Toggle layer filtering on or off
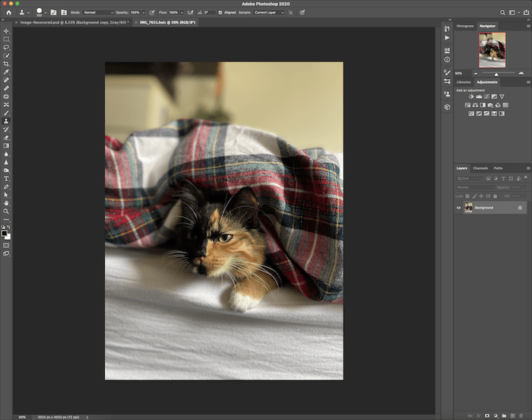This screenshot has width=532, height=420. pos(526,177)
